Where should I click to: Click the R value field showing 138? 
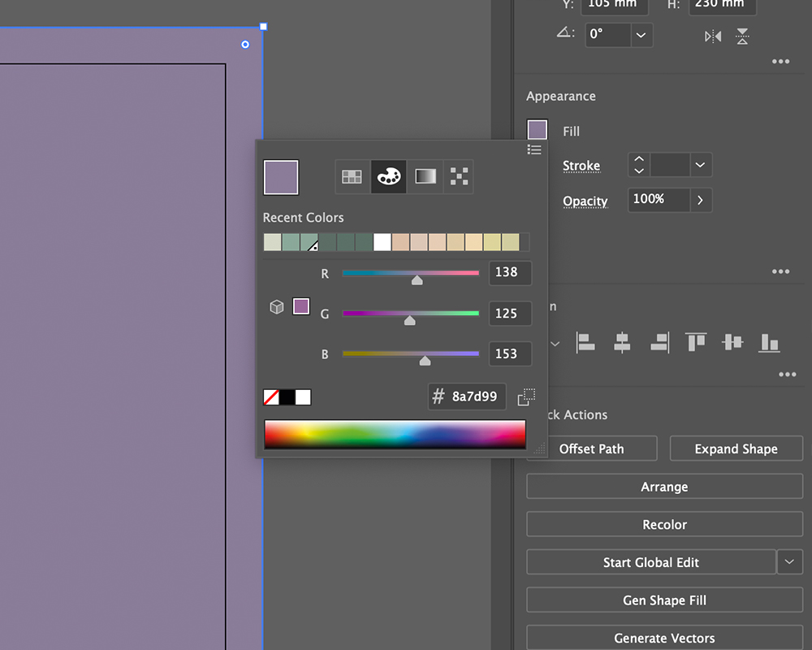(510, 273)
